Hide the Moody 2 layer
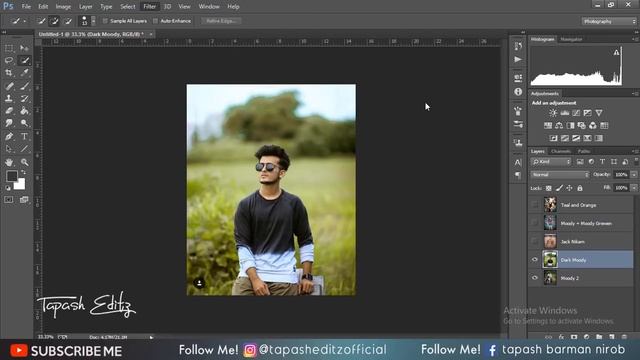This screenshot has width=640, height=360. [535, 278]
